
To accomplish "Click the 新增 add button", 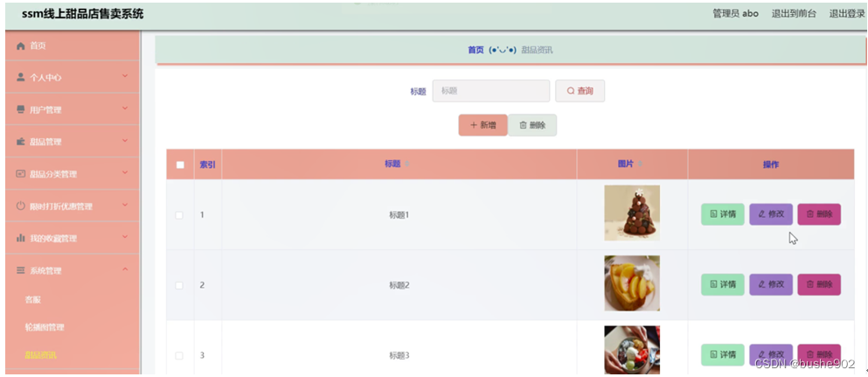I will pos(483,125).
